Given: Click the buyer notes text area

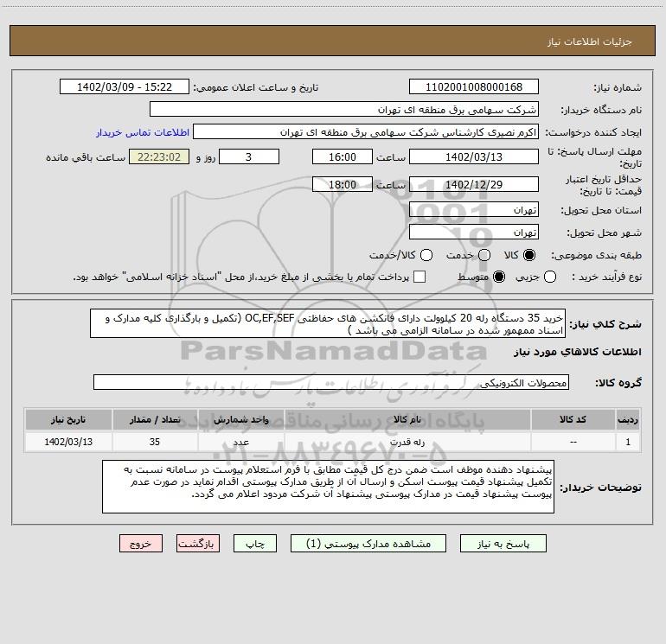Looking at the screenshot, I should coord(328,487).
